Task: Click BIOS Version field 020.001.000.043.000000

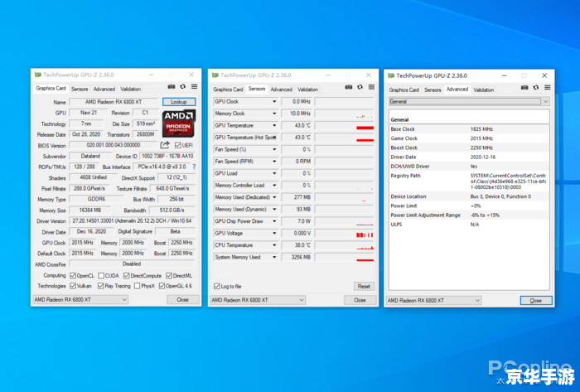Action: 114,145
